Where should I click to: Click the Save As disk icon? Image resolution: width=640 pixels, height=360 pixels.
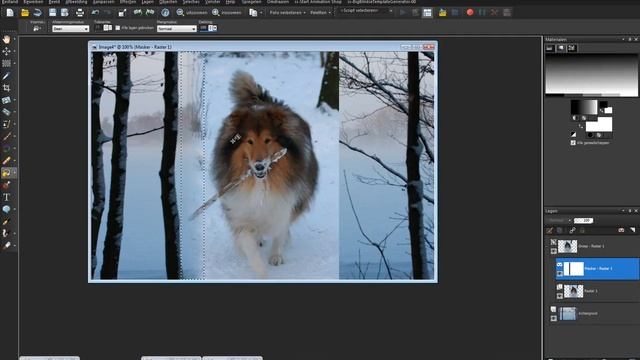(x=64, y=13)
